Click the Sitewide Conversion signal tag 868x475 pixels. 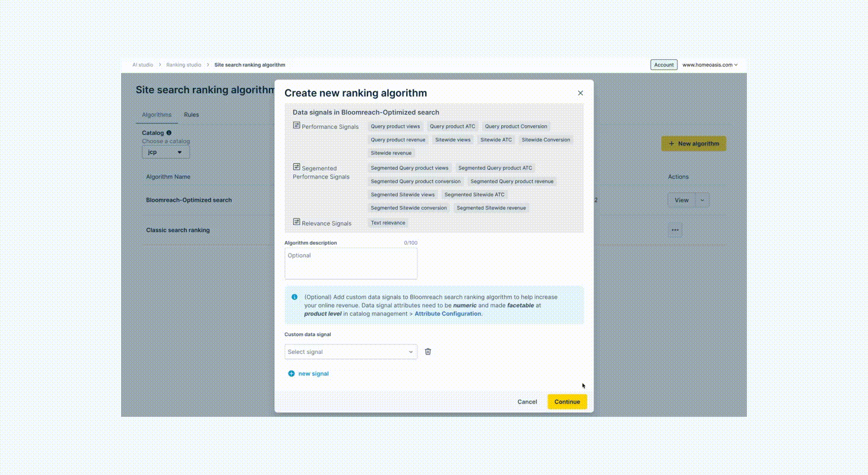tap(546, 140)
